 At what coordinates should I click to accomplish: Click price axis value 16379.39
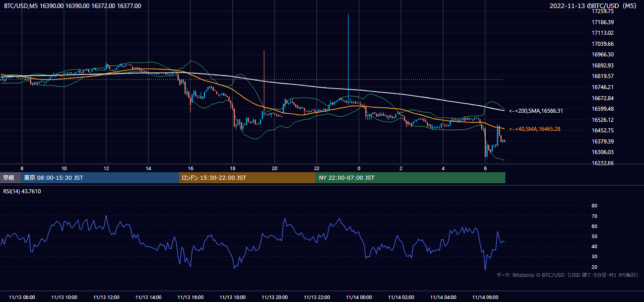pos(603,141)
